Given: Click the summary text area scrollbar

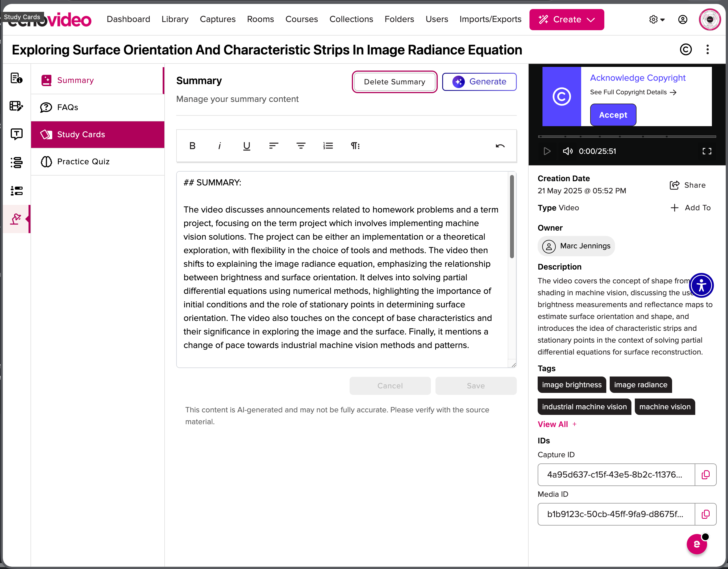Looking at the screenshot, I should tap(512, 216).
